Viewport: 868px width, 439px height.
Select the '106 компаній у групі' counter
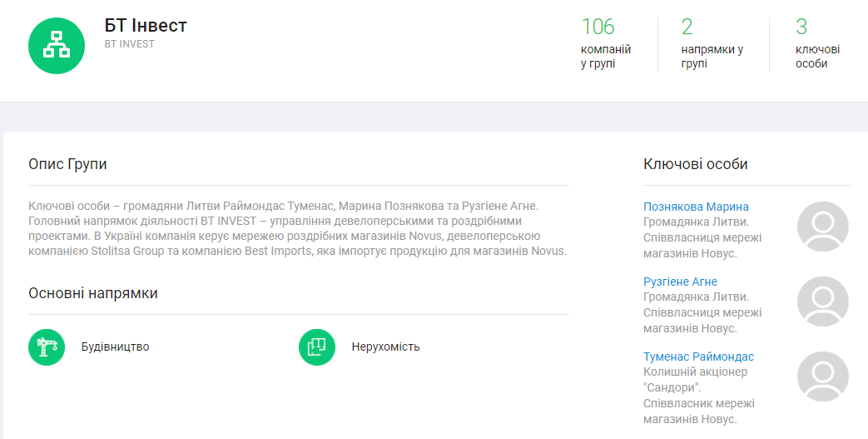[x=605, y=43]
